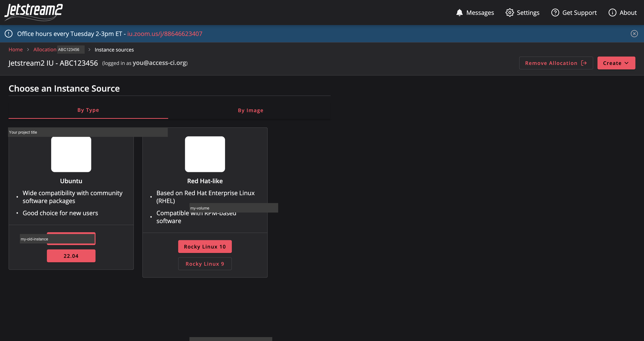Choose Rocky Linux 10

205,246
